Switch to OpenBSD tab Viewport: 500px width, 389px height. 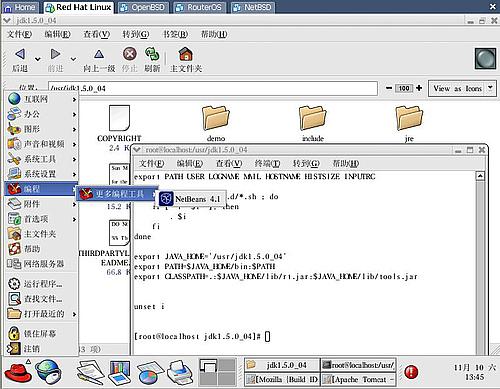coord(143,7)
